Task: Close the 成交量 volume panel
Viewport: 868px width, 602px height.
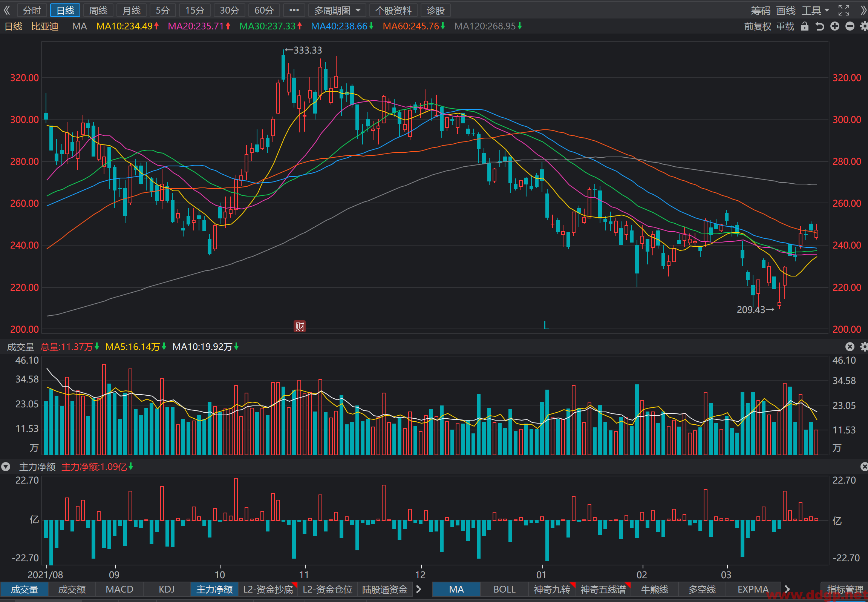Action: [850, 347]
